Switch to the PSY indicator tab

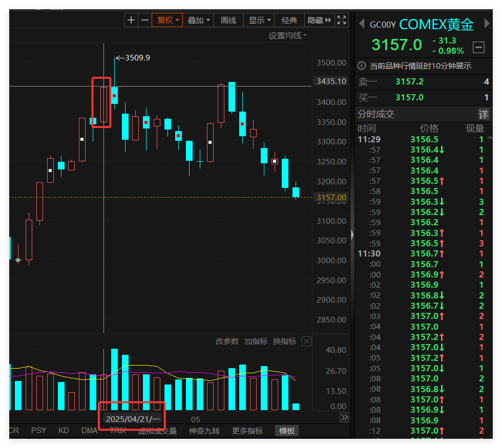click(38, 431)
